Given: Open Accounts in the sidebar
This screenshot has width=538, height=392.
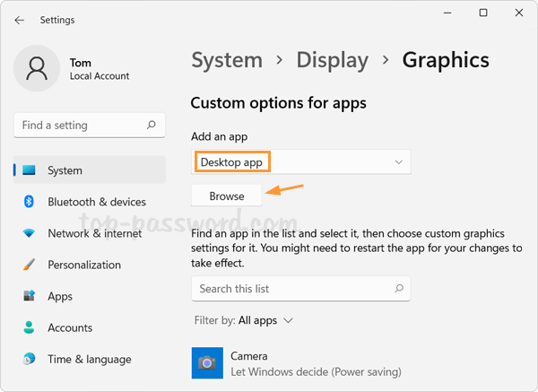Looking at the screenshot, I should tap(70, 327).
